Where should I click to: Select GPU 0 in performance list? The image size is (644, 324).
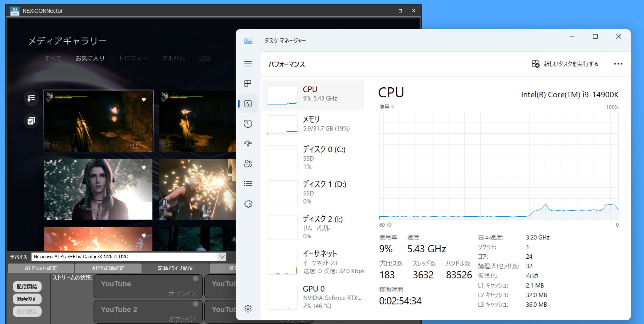[x=313, y=297]
